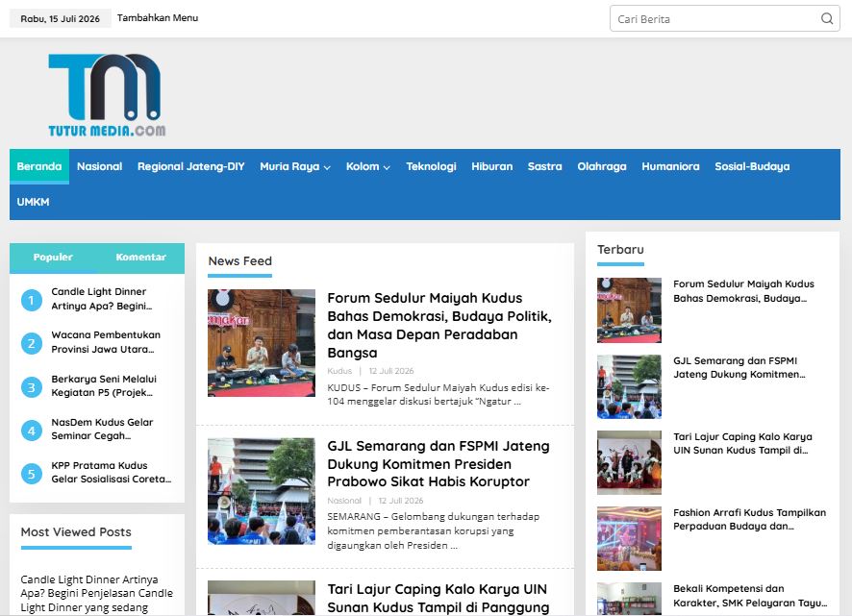This screenshot has height=616, width=852.
Task: Open the Beranda menu item
Action: click(39, 167)
